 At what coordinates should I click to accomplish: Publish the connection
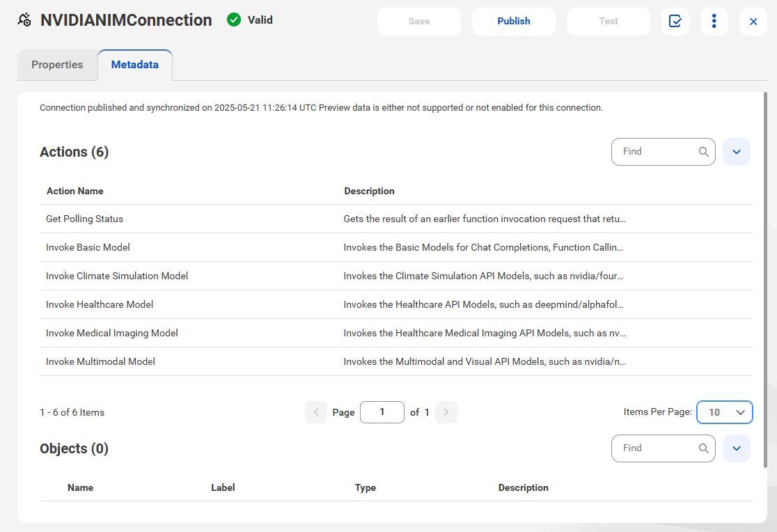pyautogui.click(x=514, y=22)
